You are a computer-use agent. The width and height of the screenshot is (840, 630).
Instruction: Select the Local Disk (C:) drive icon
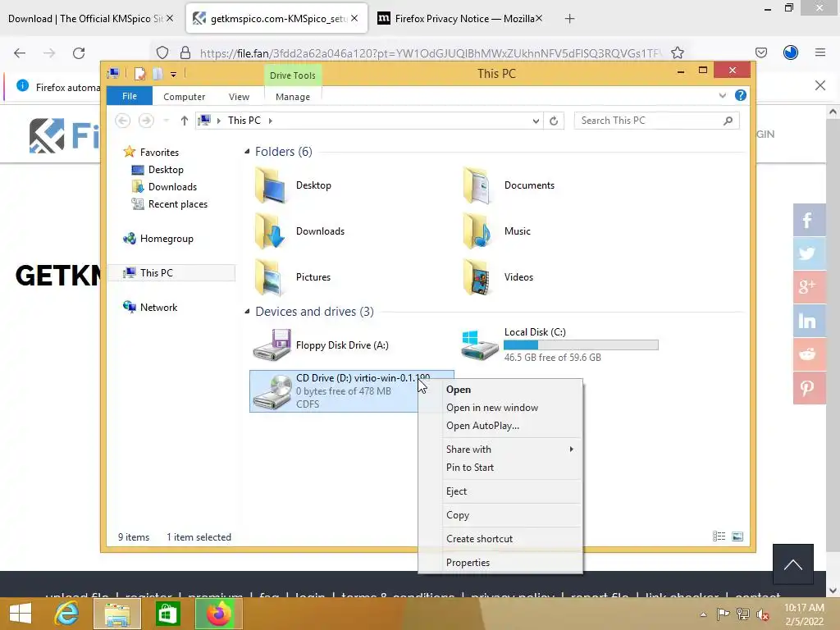[480, 345]
